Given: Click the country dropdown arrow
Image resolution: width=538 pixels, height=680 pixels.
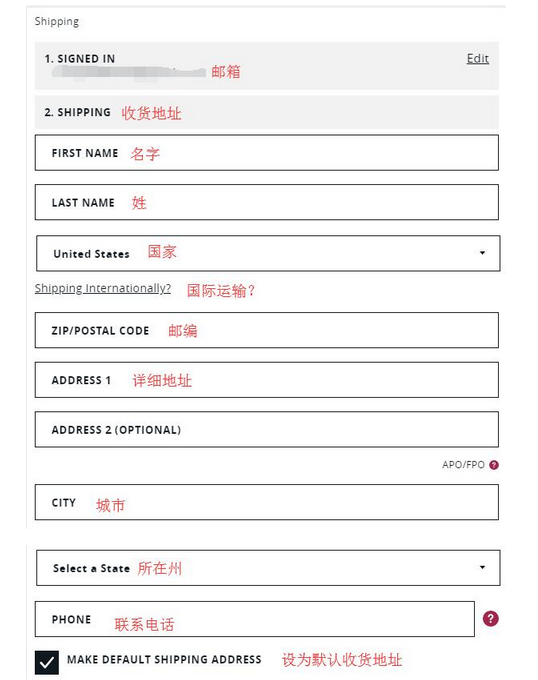Looking at the screenshot, I should click(482, 253).
